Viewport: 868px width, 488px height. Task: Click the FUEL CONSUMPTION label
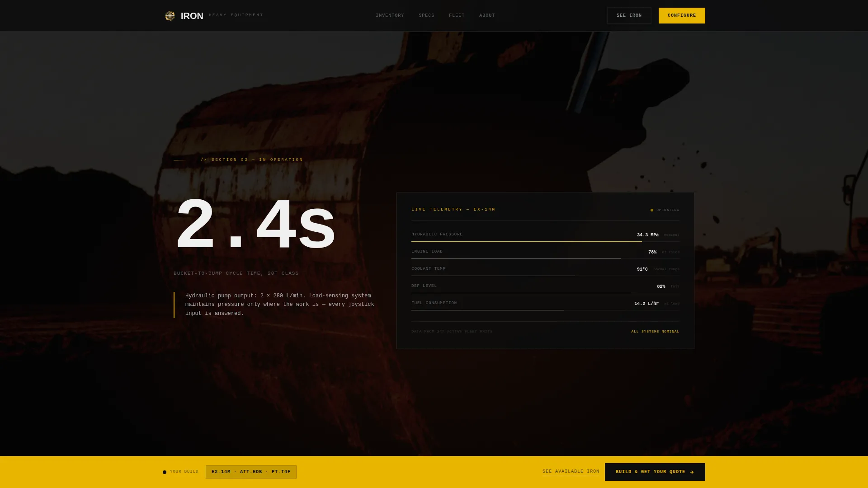click(x=434, y=303)
